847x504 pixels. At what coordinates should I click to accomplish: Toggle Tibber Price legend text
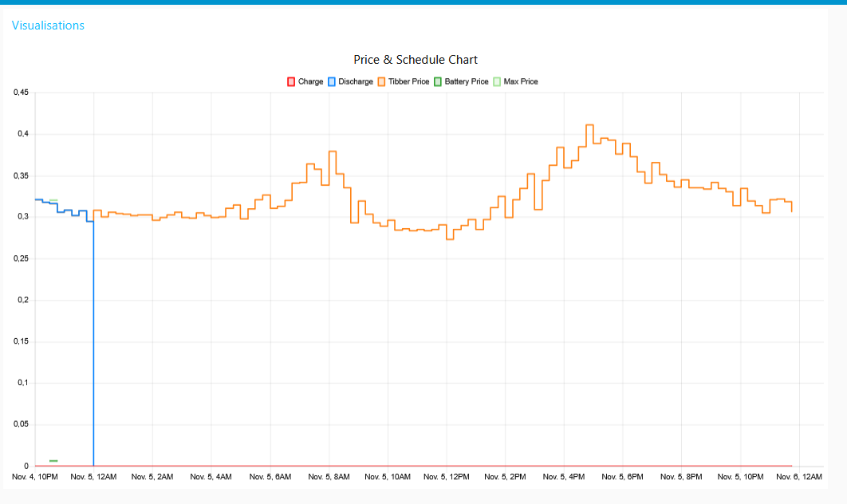(x=408, y=81)
